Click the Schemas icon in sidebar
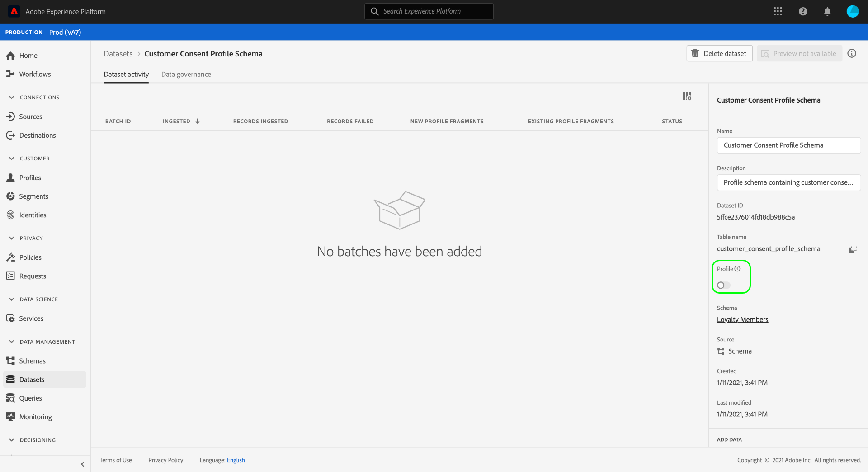 point(11,361)
